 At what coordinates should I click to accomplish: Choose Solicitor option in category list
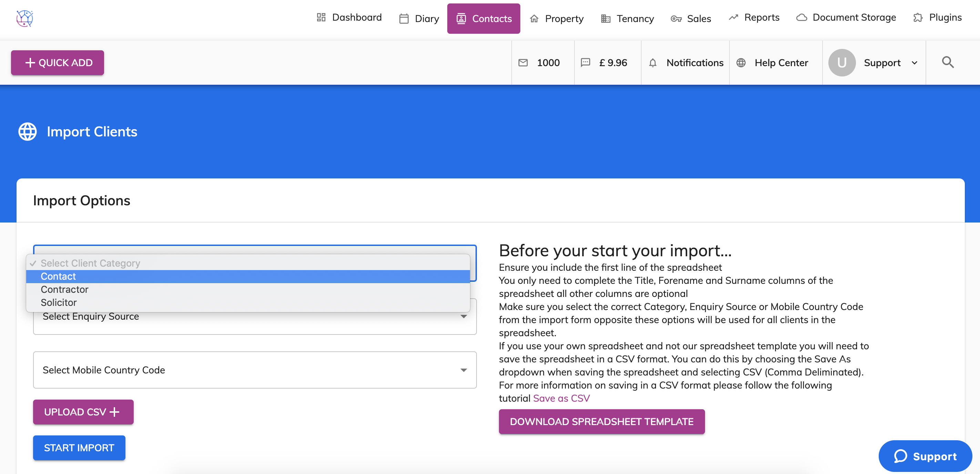click(59, 302)
